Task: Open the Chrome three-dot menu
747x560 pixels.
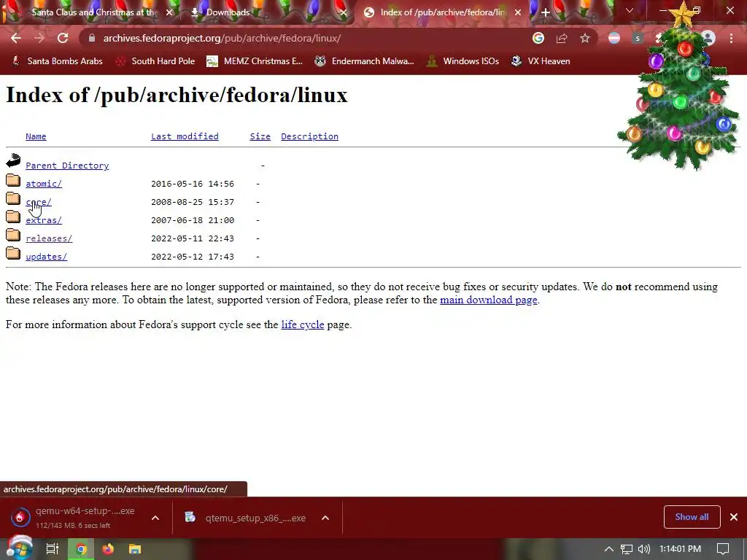Action: pyautogui.click(x=731, y=38)
